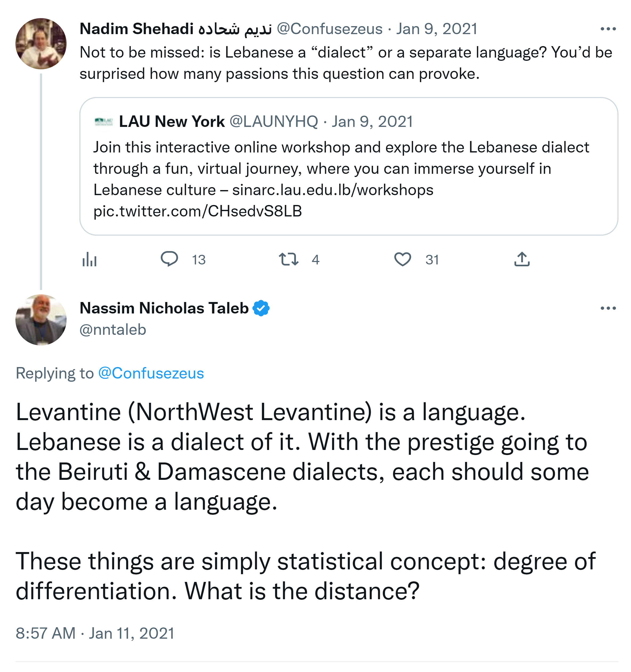Expand more options on Nadim Shehadi's tweet
Screen dimensions: 631x672
pyautogui.click(x=608, y=29)
